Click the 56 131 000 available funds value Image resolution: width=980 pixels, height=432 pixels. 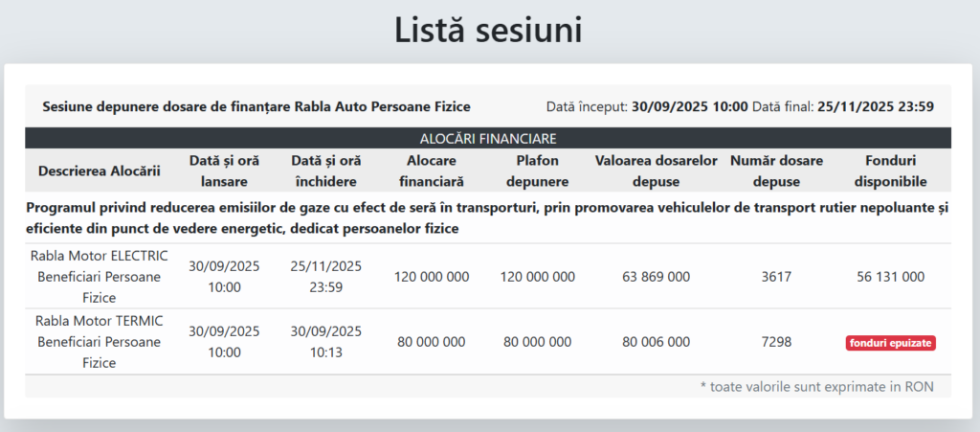pyautogui.click(x=890, y=277)
